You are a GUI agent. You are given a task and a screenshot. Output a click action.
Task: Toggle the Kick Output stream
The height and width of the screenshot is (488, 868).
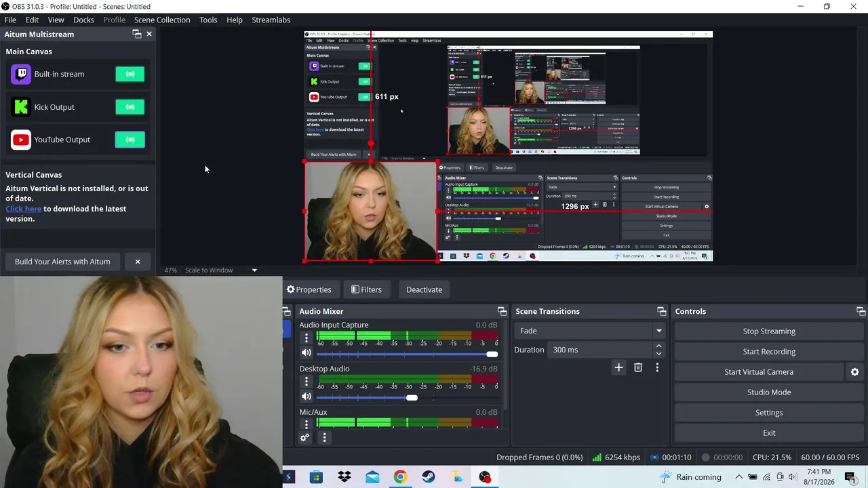[130, 107]
